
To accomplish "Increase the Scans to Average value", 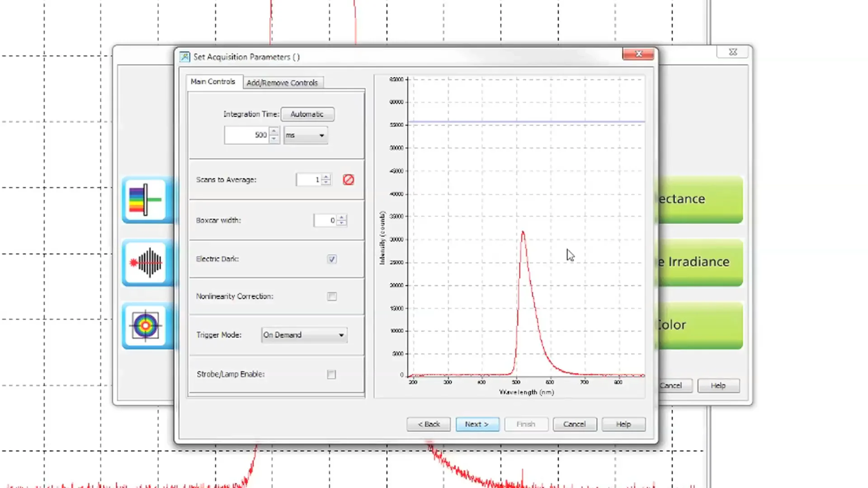I will tap(326, 177).
